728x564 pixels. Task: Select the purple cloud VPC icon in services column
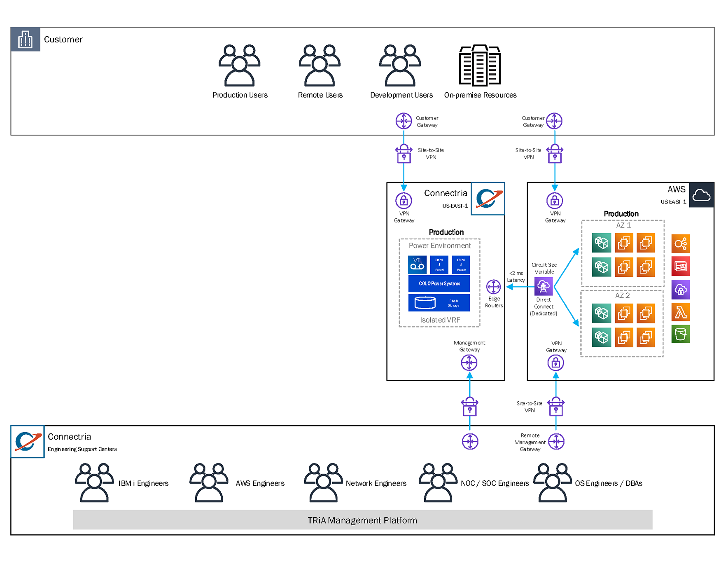[680, 290]
